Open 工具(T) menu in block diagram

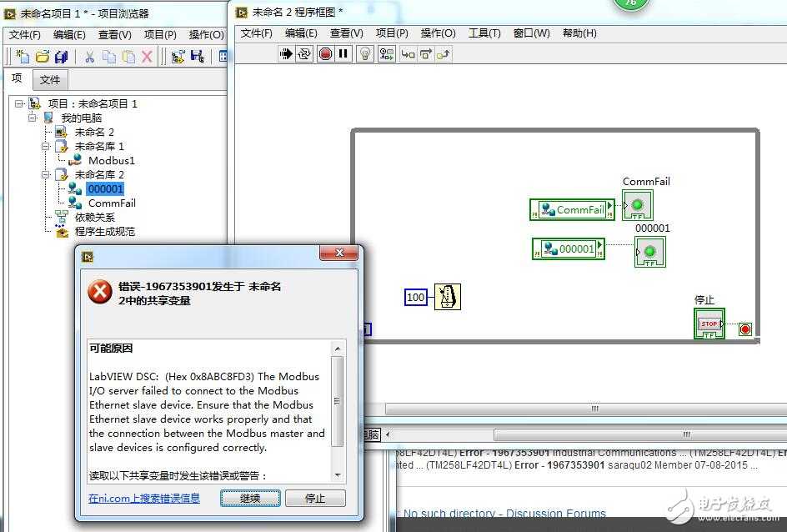click(x=484, y=33)
